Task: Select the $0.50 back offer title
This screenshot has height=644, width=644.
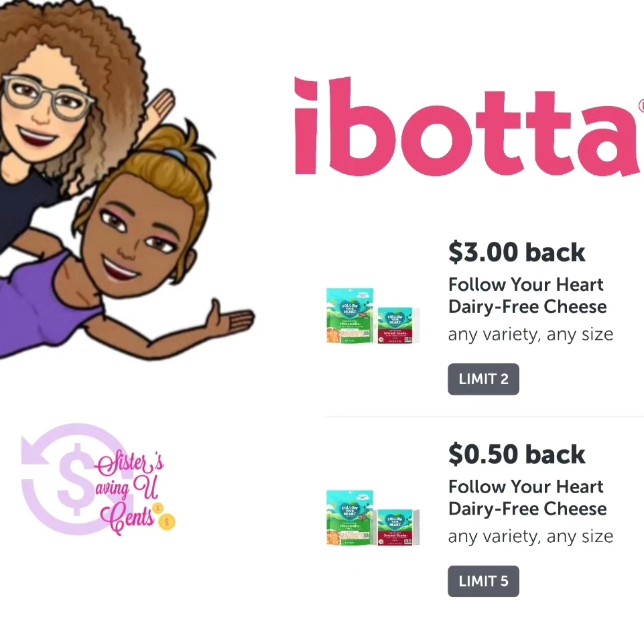Action: (517, 454)
